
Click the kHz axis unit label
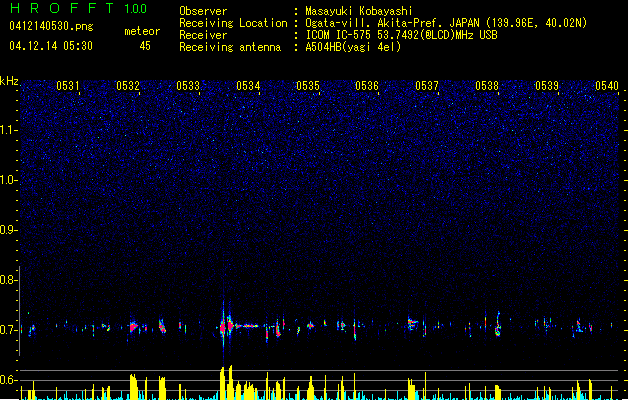(9, 81)
